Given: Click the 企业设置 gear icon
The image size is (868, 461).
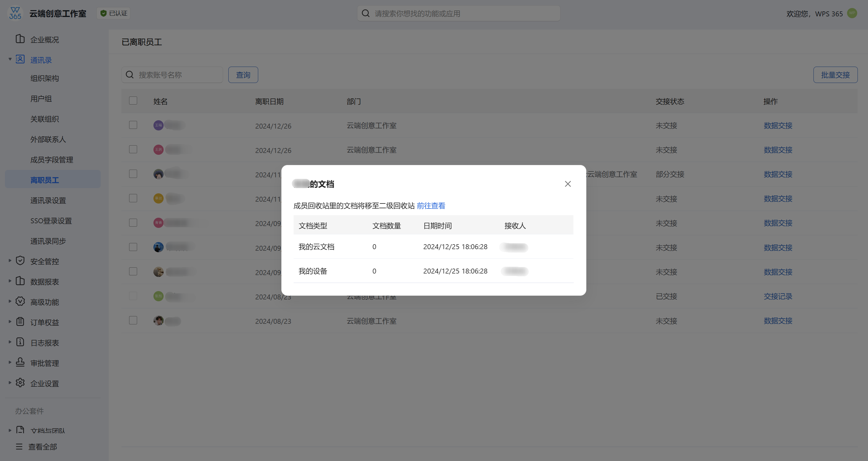Looking at the screenshot, I should tap(20, 383).
